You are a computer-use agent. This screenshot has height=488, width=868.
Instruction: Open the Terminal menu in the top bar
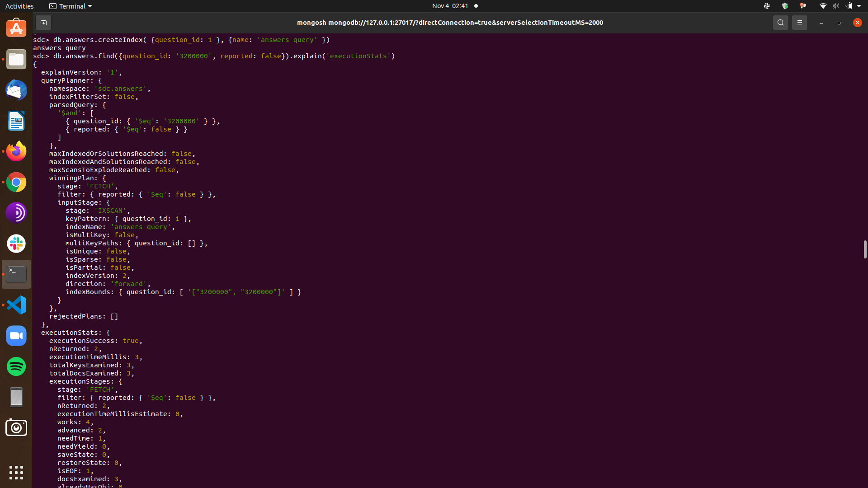tap(70, 6)
